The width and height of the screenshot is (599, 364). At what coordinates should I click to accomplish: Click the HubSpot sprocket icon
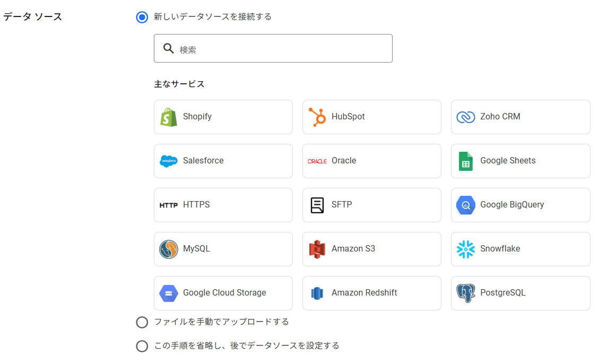coord(317,117)
